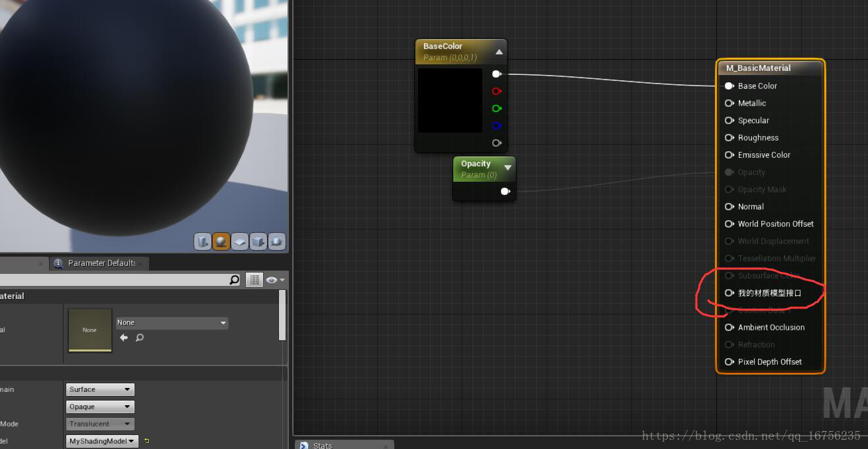The width and height of the screenshot is (868, 449).
Task: Click BaseColor node red channel output pin
Action: pos(496,92)
